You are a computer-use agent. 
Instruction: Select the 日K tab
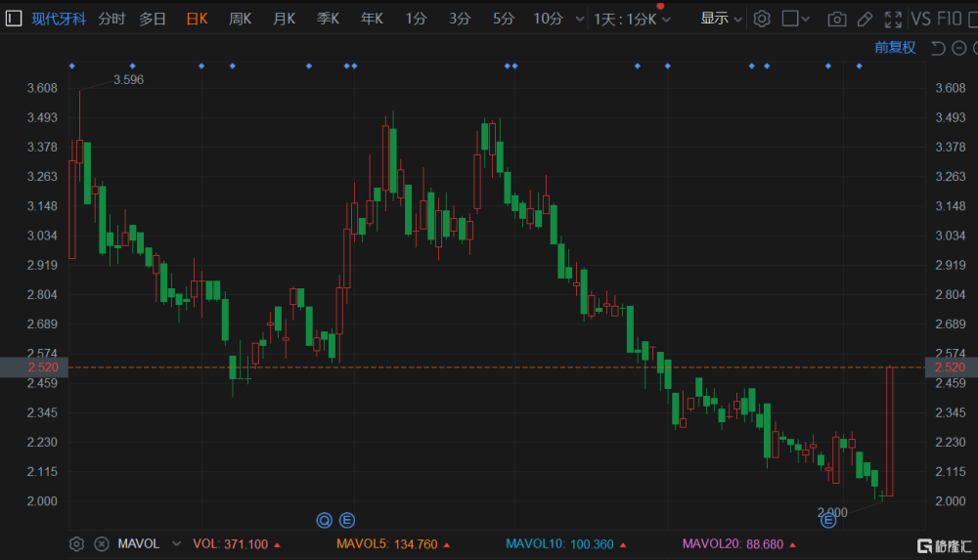click(x=197, y=19)
